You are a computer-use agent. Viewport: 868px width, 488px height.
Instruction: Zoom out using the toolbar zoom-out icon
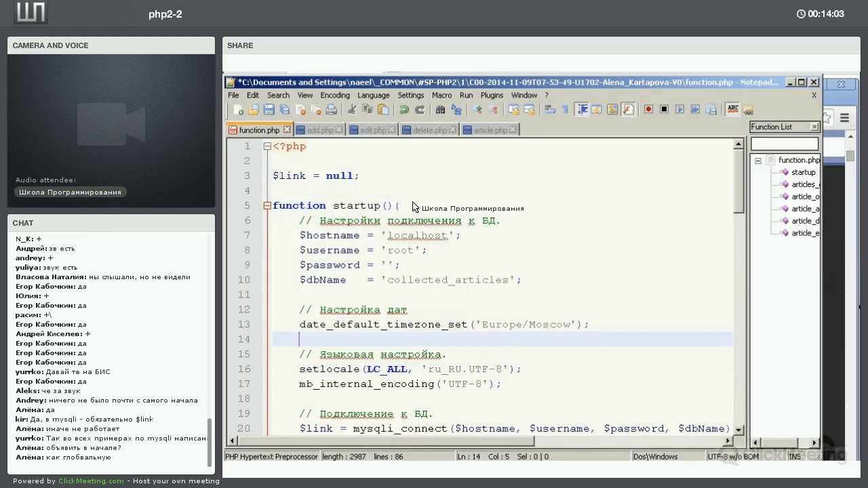coord(492,110)
